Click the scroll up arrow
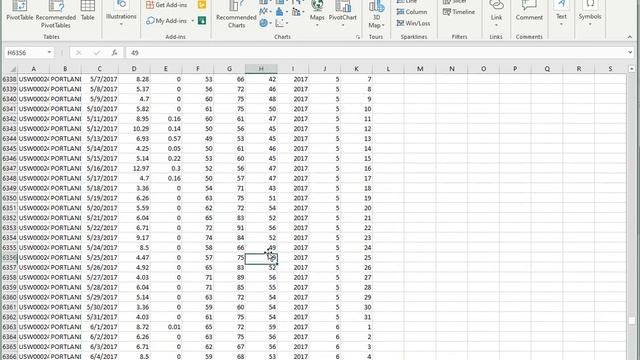The height and width of the screenshot is (360, 640). pos(632,69)
